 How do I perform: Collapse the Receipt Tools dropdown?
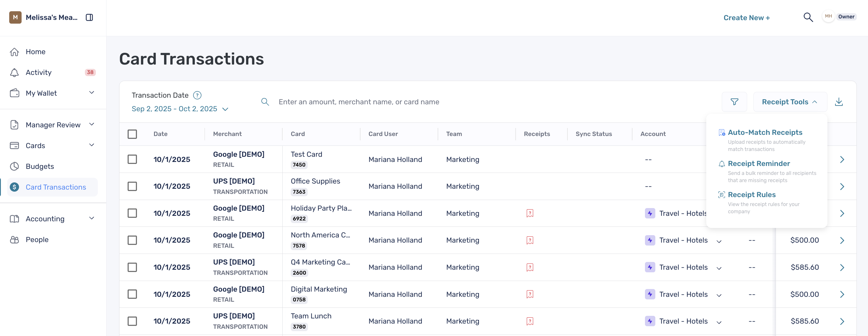tap(790, 102)
